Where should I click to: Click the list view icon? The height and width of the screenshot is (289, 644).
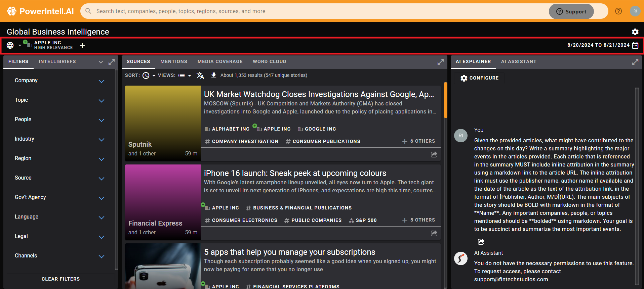(182, 76)
